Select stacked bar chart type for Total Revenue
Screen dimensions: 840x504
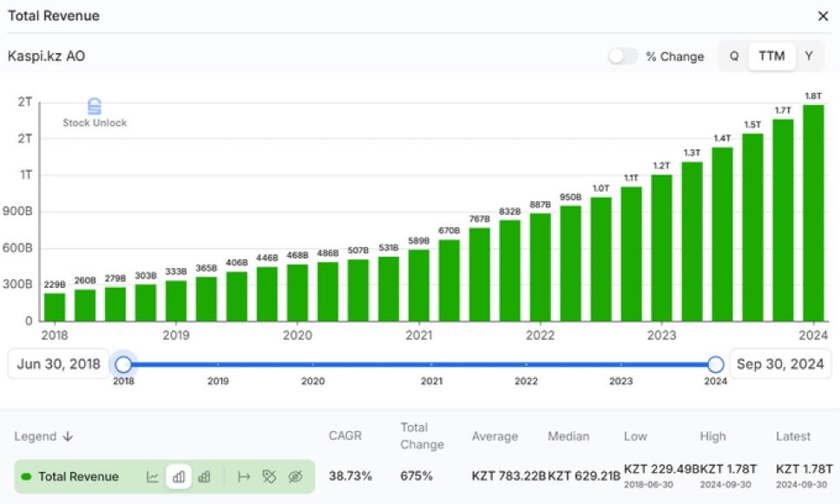[204, 477]
